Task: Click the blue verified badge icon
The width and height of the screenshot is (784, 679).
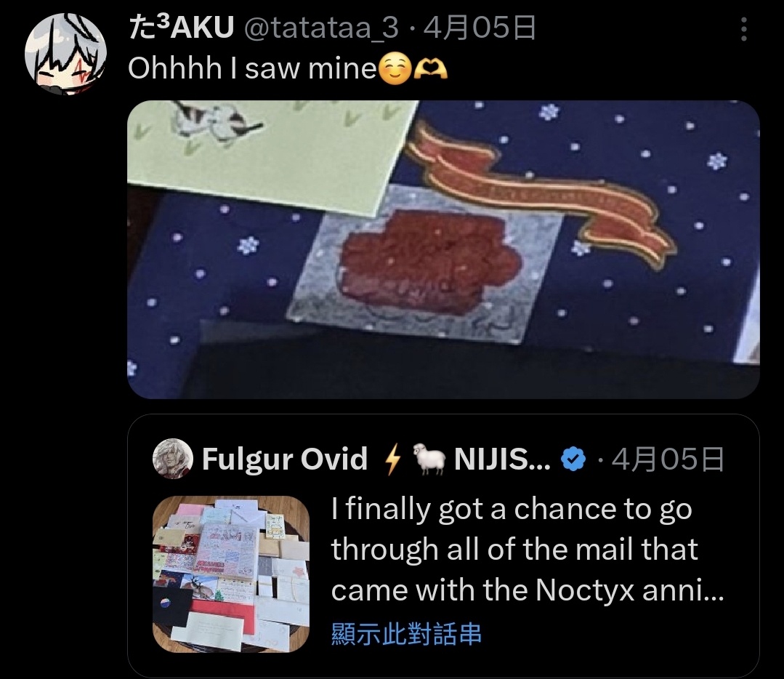Action: [x=573, y=459]
